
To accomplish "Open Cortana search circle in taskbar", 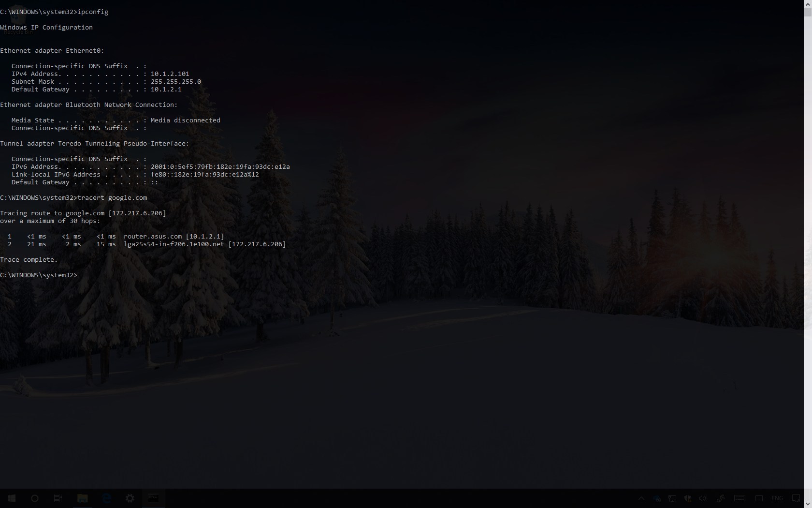I will (x=35, y=498).
